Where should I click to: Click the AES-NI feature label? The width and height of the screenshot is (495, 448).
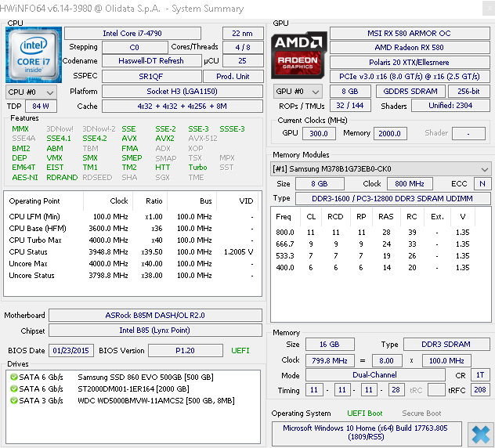(24, 178)
